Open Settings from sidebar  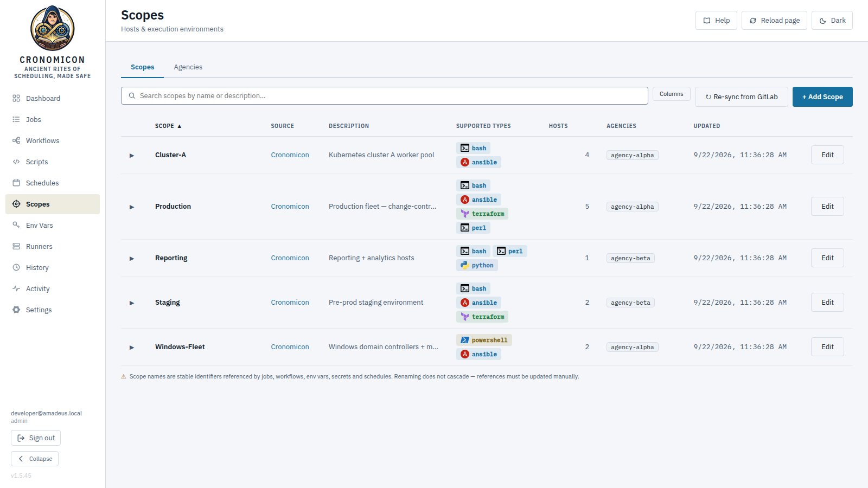(x=53, y=310)
